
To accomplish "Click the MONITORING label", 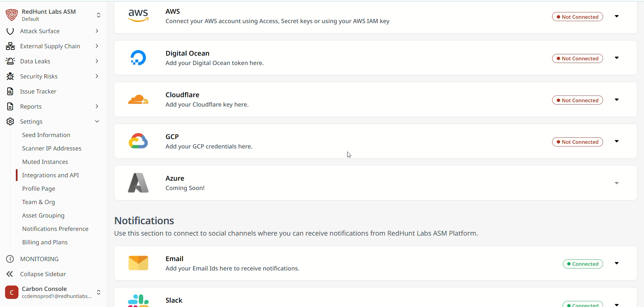I will (x=39, y=259).
